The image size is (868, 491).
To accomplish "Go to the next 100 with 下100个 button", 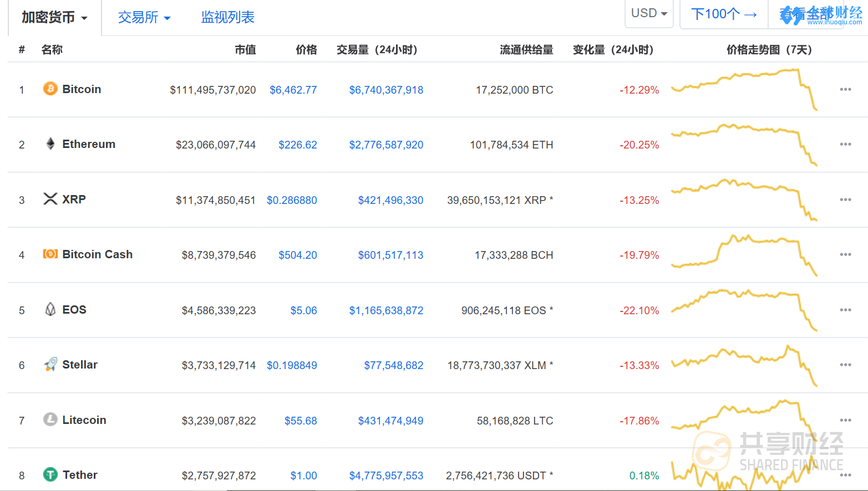I will tap(724, 14).
